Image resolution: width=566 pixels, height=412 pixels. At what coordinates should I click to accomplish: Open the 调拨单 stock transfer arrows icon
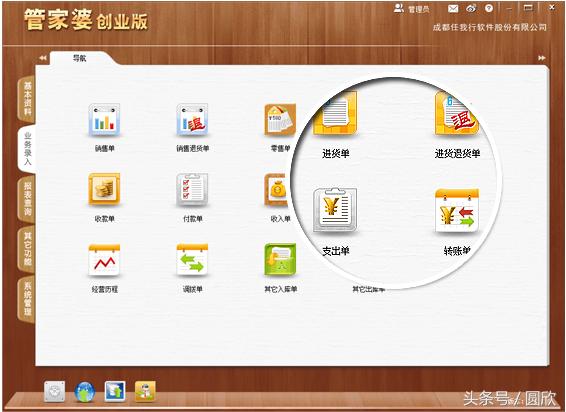192,260
